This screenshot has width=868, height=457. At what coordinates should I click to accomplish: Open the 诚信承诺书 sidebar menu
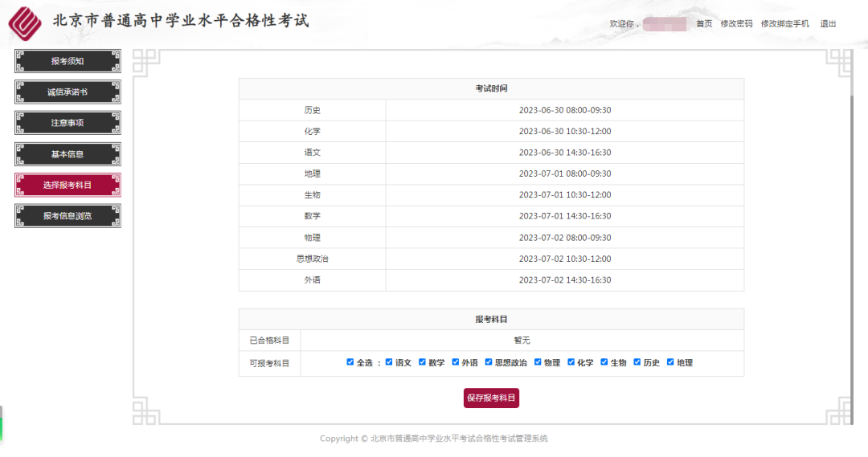click(x=68, y=92)
